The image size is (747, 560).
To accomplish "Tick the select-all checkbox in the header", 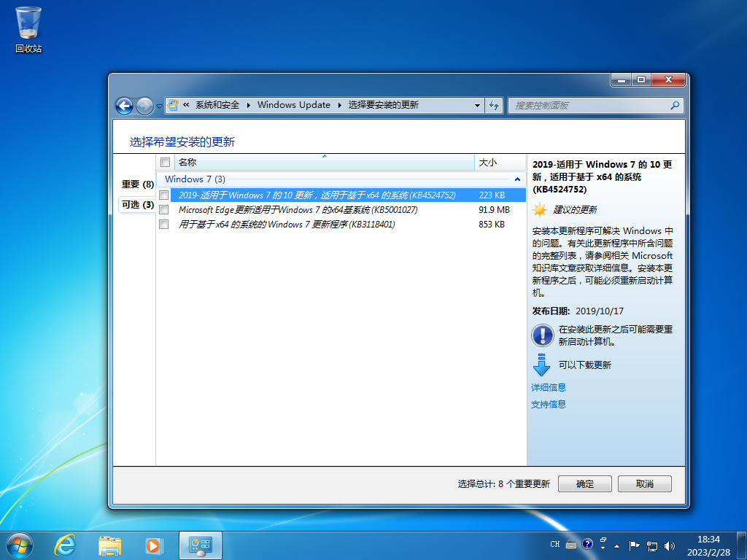I will (166, 163).
